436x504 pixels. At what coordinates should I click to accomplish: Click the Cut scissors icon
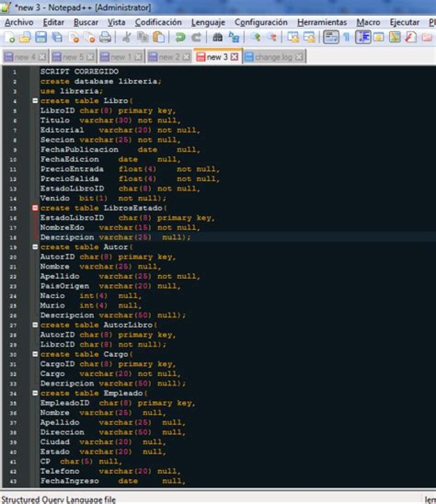pyautogui.click(x=127, y=38)
